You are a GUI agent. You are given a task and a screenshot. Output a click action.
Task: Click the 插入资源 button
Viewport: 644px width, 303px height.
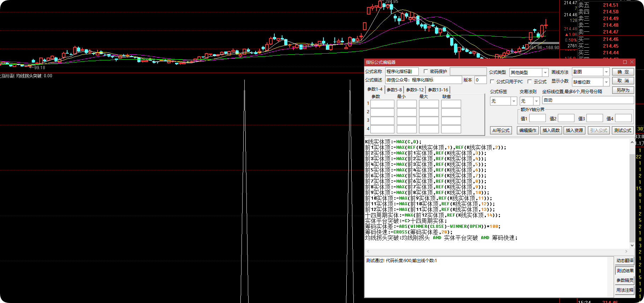[574, 131]
